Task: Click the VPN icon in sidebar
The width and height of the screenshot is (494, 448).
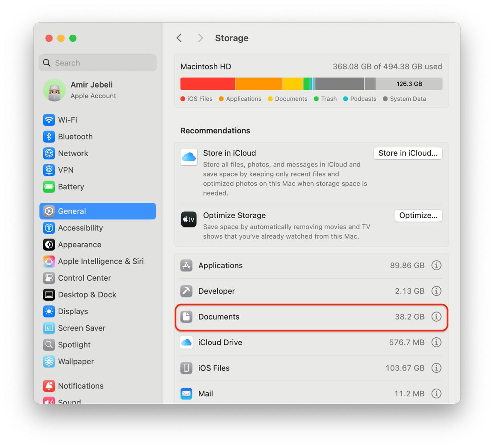Action: click(x=49, y=170)
